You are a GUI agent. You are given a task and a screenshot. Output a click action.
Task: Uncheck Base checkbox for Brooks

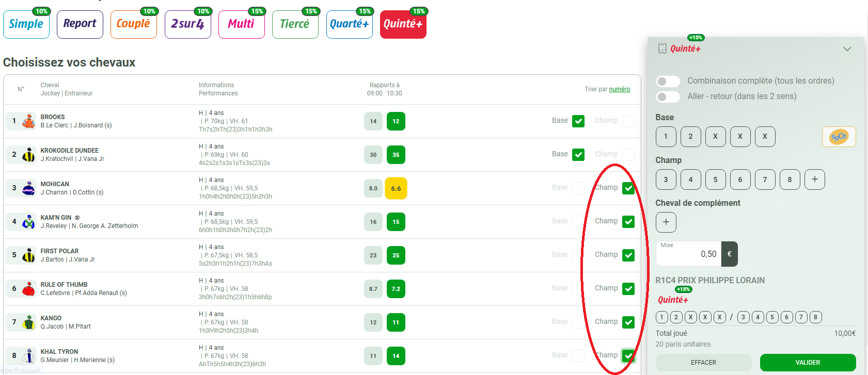point(578,121)
